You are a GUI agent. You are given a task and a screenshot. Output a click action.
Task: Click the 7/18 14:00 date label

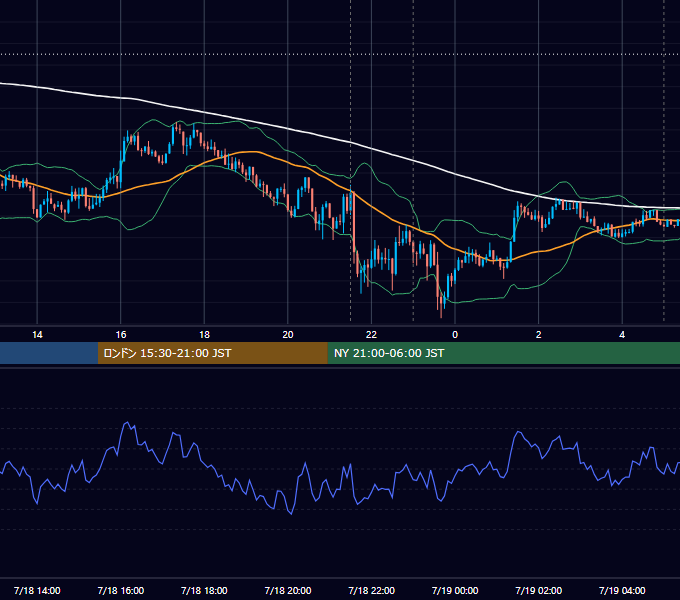[x=37, y=590]
